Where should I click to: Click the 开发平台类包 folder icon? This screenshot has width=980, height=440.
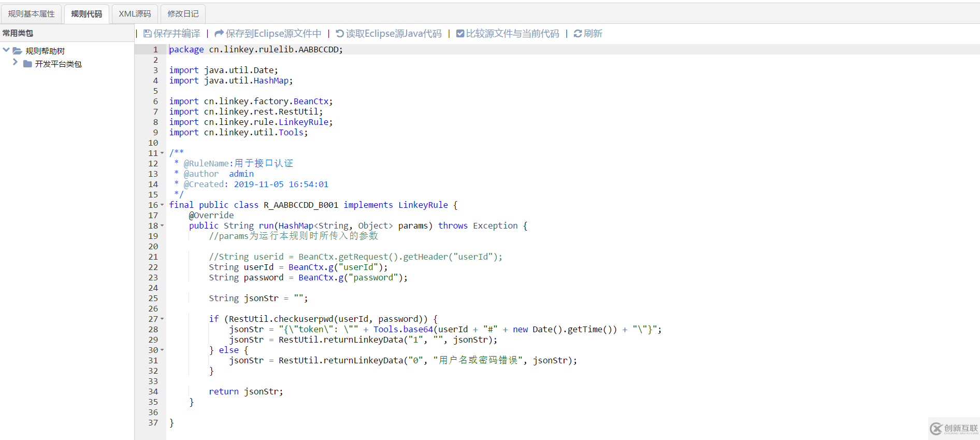[x=27, y=64]
